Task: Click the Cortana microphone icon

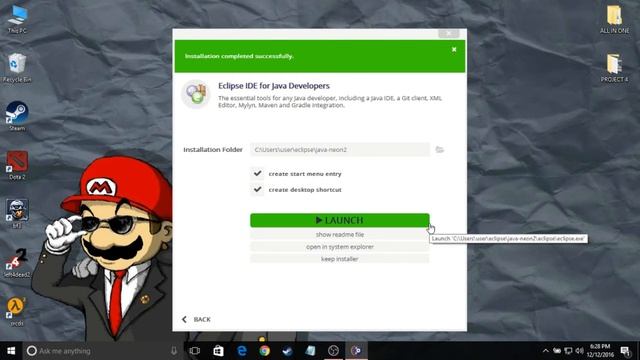Action: click(x=174, y=351)
